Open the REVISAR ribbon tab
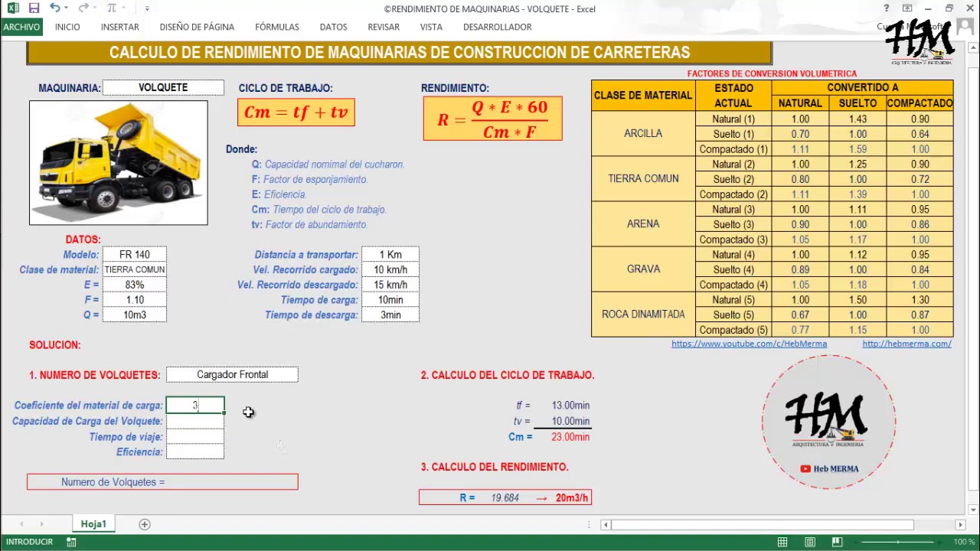 [384, 27]
